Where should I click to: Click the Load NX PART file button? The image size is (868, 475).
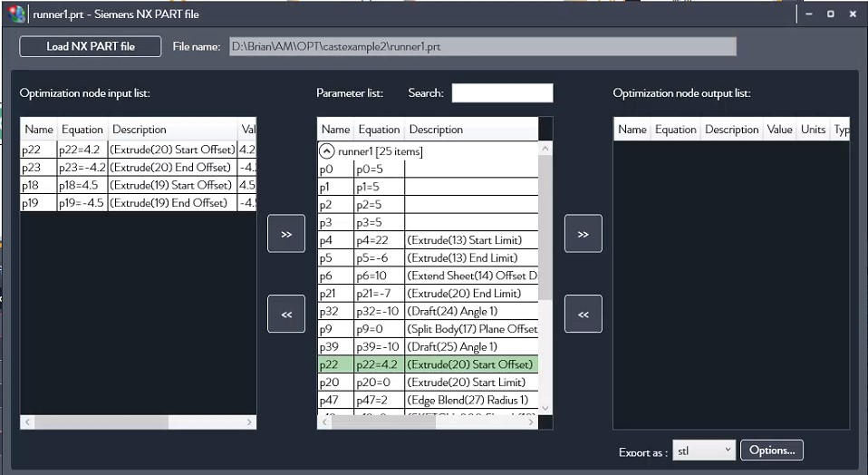tap(91, 46)
